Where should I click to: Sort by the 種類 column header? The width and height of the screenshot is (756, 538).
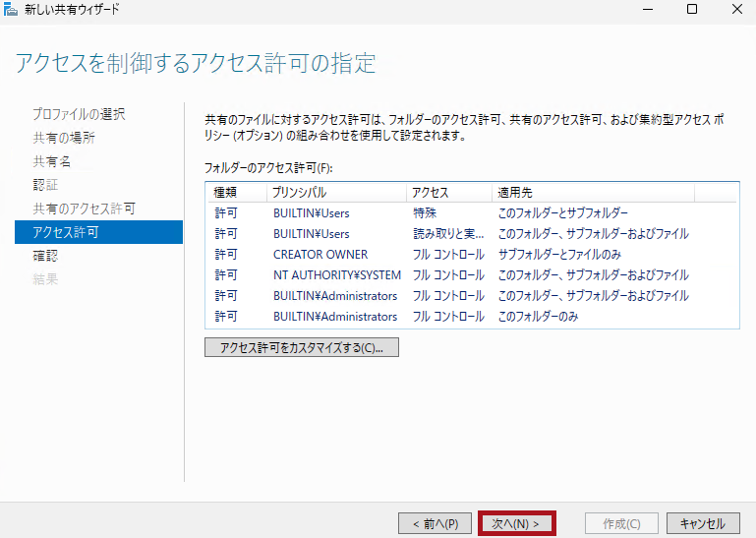237,193
